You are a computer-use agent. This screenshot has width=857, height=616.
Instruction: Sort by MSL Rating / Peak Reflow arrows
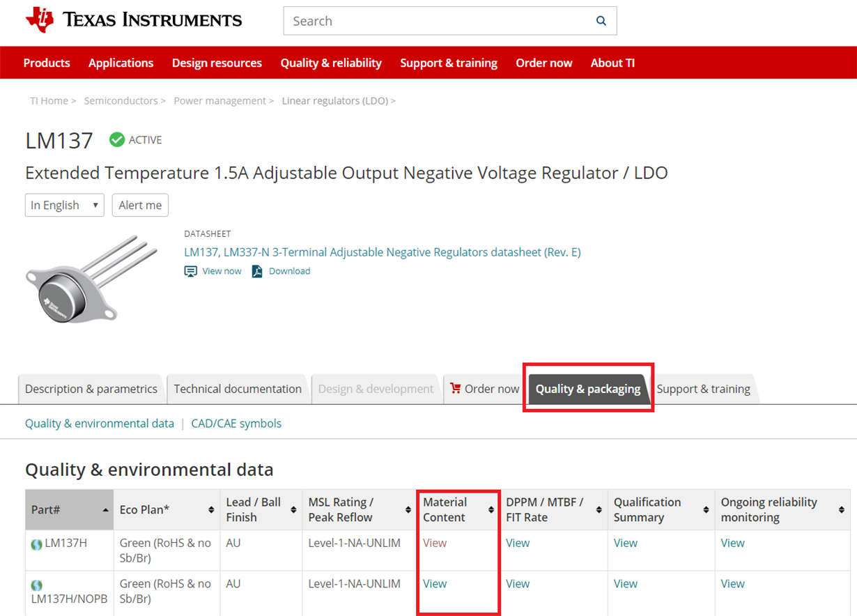coord(408,510)
